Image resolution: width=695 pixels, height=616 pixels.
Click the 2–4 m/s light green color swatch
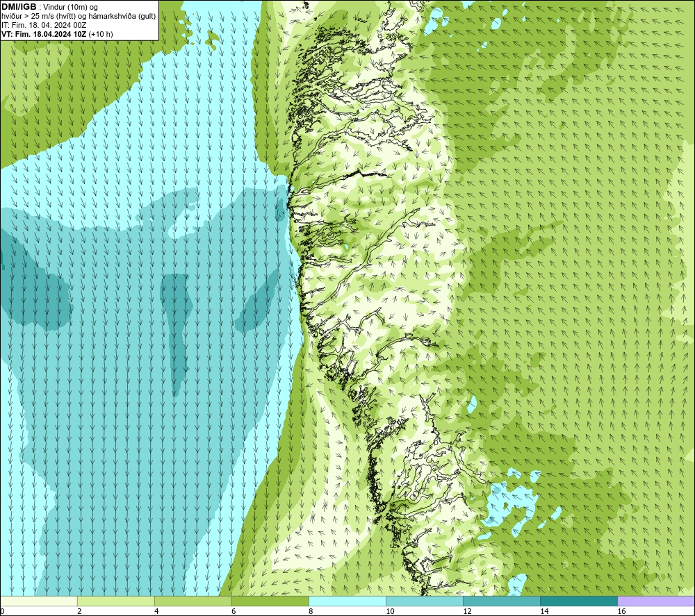pos(116,601)
